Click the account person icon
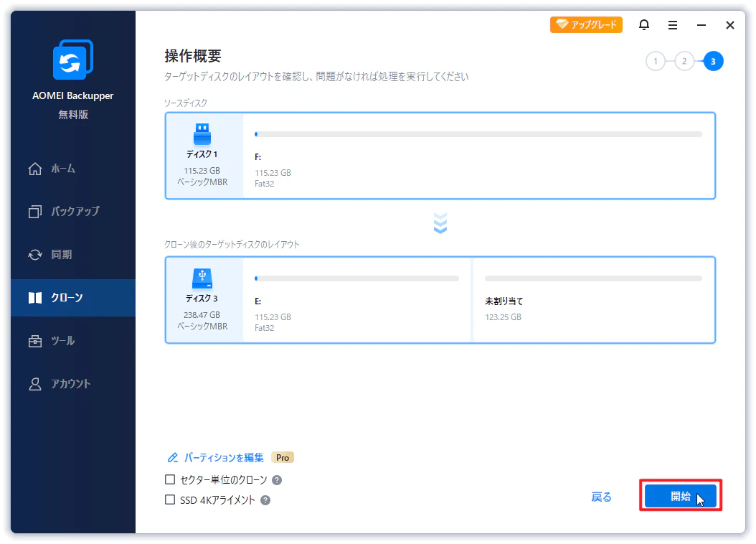 point(34,384)
